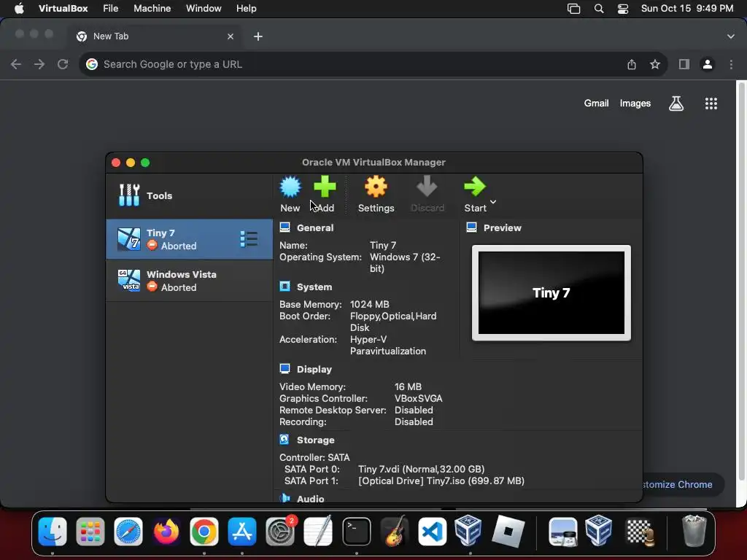Click the Audio section header icon
Image resolution: width=747 pixels, height=560 pixels.
coord(285,497)
